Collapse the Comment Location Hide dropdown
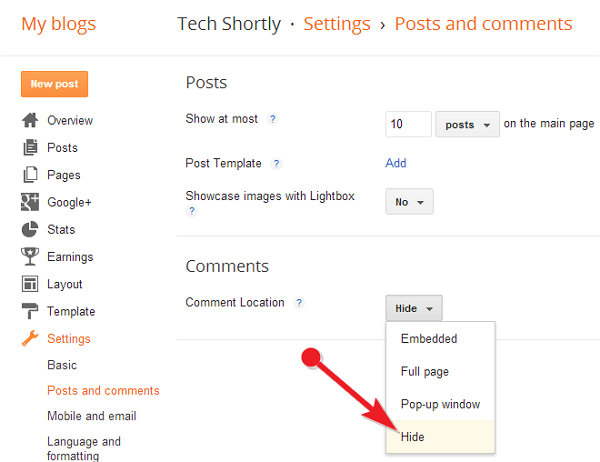 click(414, 308)
